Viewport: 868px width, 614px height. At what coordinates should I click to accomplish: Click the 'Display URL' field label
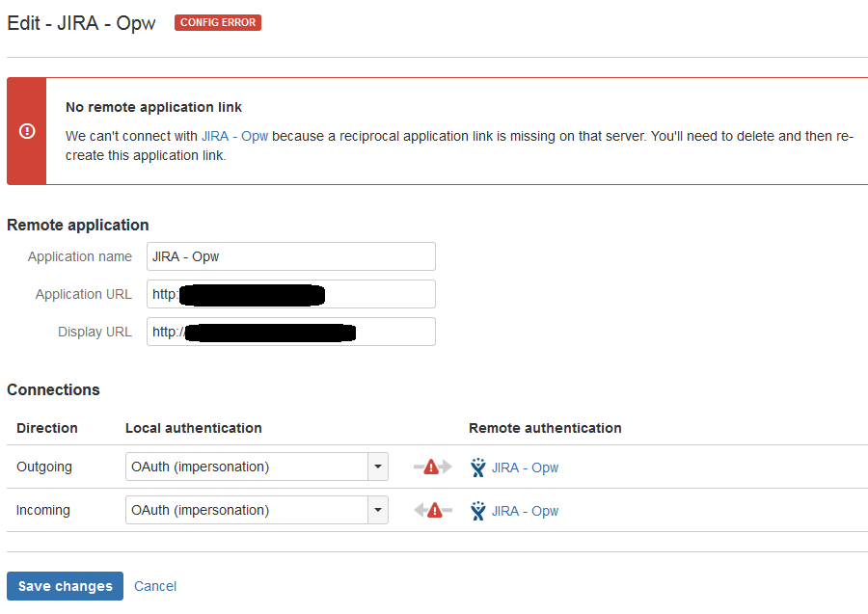pos(95,332)
